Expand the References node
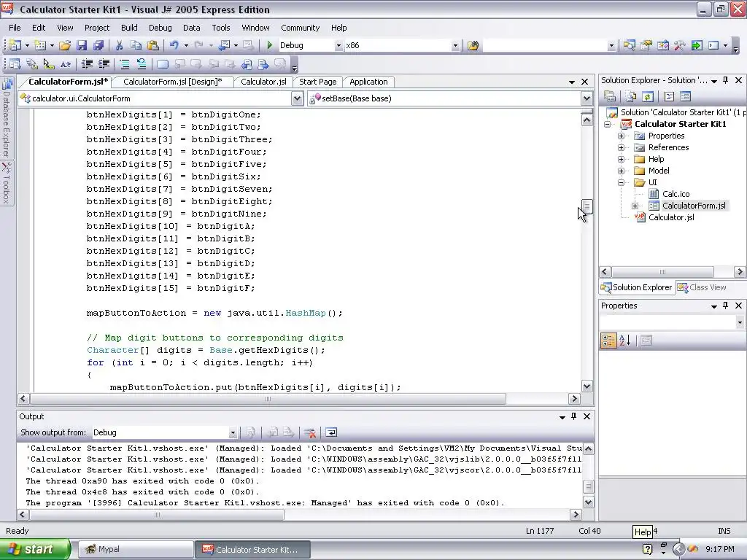 622,147
